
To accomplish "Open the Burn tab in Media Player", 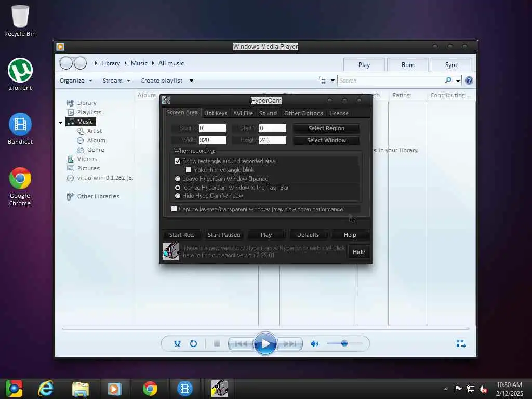I will point(408,65).
